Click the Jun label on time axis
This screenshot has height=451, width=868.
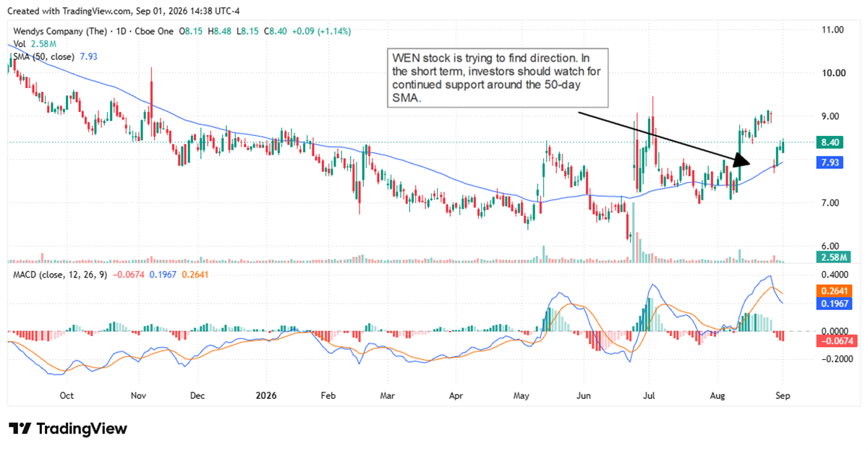[584, 396]
